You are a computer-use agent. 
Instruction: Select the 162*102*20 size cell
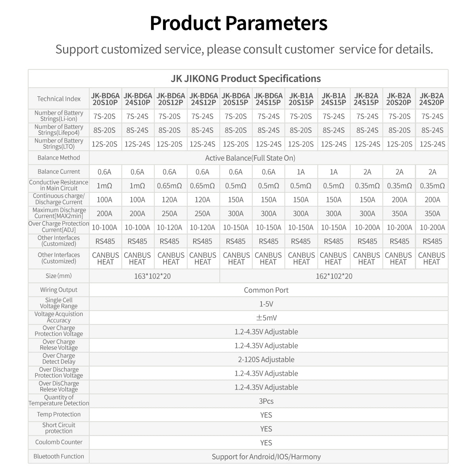point(334,276)
